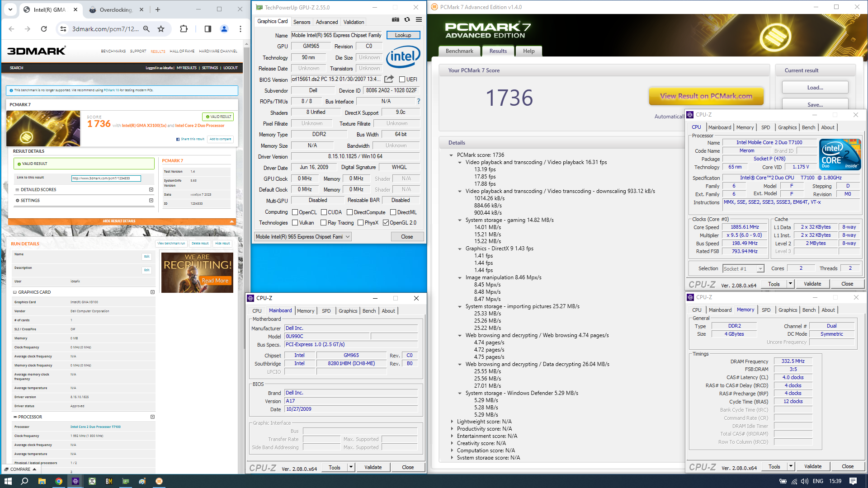The width and height of the screenshot is (868, 488).
Task: Click the Delete result button on 3DMark page
Action: [200, 244]
